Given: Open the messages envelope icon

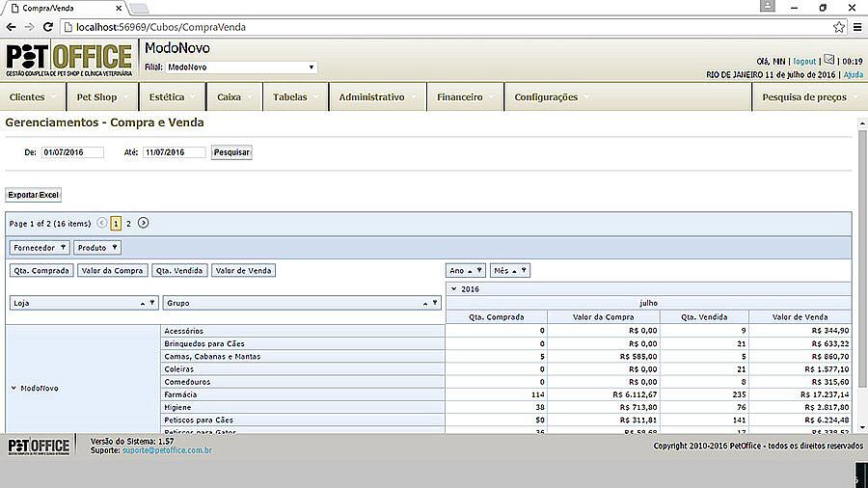Looking at the screenshot, I should click(827, 60).
